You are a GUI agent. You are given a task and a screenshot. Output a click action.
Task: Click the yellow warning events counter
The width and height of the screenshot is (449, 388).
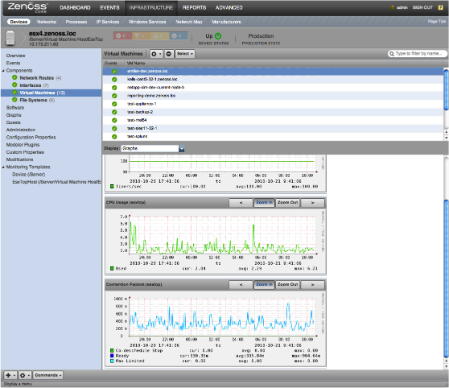(159, 36)
